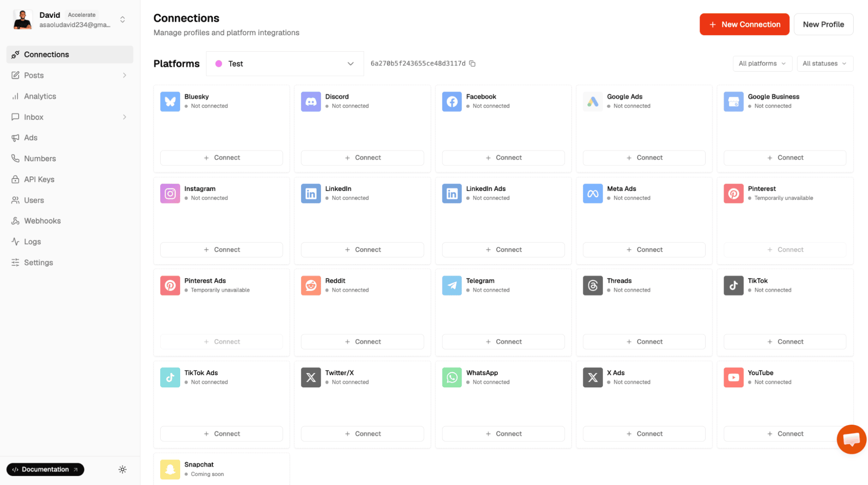868x485 pixels.
Task: Click the pink Test profile color dot
Action: pos(219,64)
